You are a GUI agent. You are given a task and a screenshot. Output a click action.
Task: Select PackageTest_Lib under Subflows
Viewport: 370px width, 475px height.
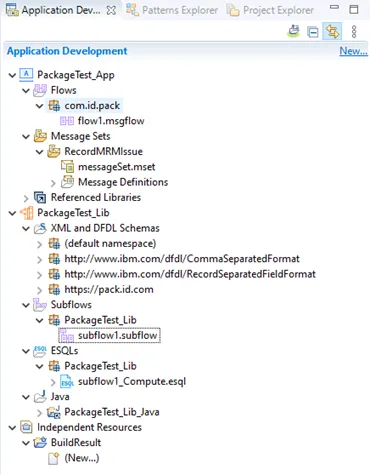click(x=100, y=320)
